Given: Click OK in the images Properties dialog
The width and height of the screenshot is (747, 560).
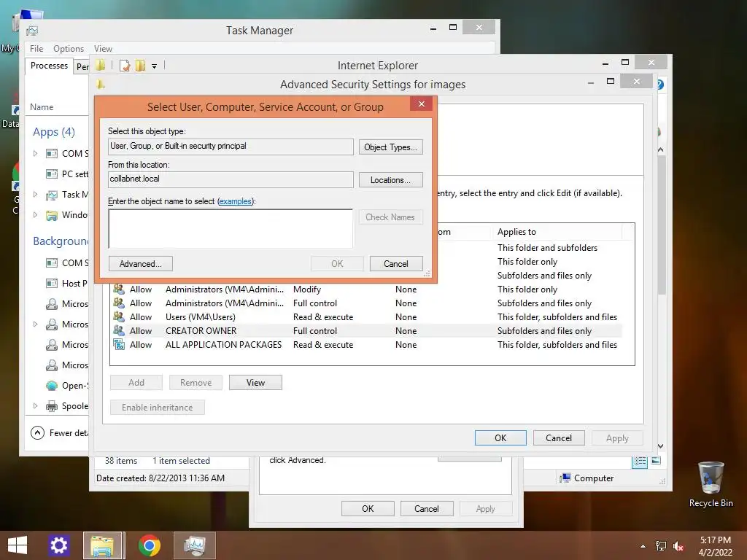Looking at the screenshot, I should pos(368,508).
